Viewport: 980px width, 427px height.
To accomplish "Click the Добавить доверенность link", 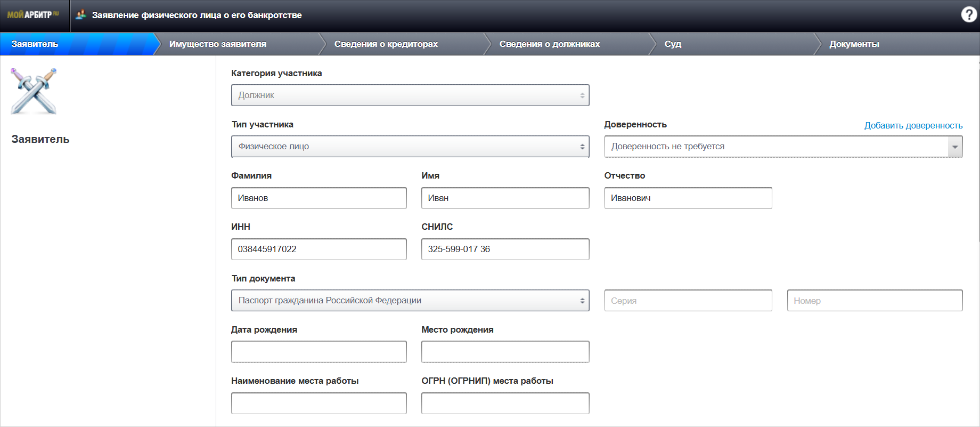I will point(913,126).
